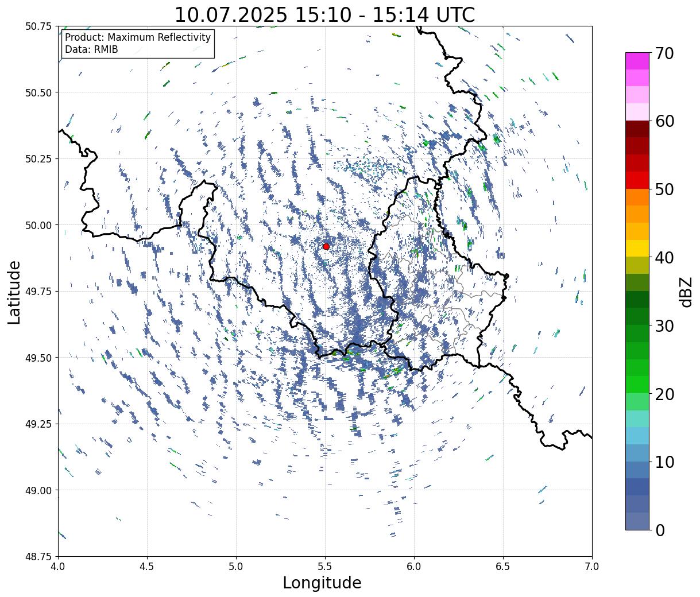The width and height of the screenshot is (700, 597).
Task: Click longitude tick label 7.0
Action: 592,567
